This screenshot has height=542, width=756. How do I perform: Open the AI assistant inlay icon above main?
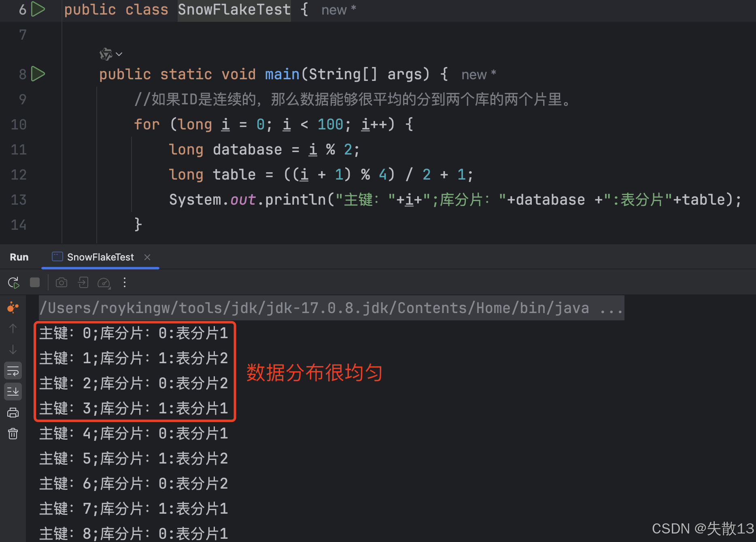[x=106, y=54]
